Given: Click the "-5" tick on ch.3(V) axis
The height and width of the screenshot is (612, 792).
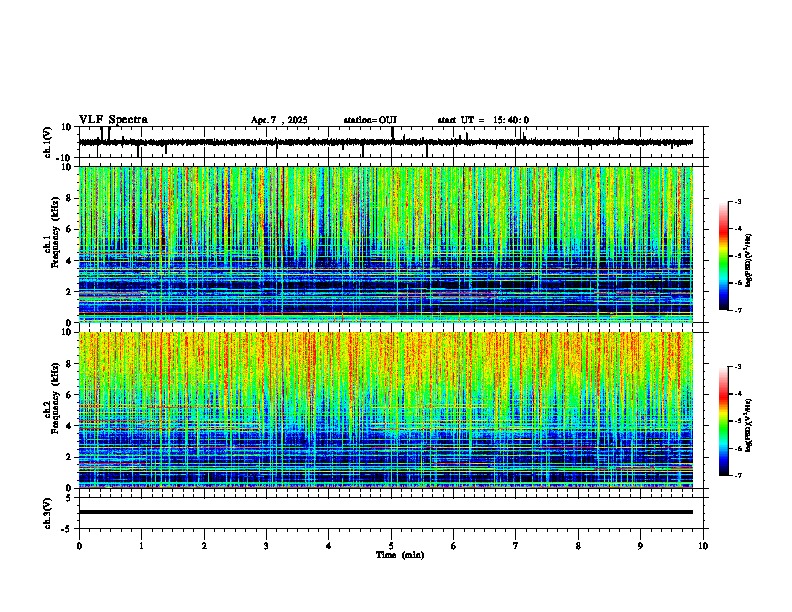Looking at the screenshot, I should point(67,529).
